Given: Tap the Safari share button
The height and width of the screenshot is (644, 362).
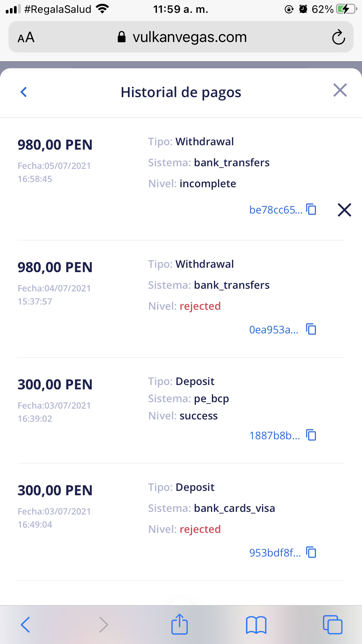Looking at the screenshot, I should click(180, 624).
